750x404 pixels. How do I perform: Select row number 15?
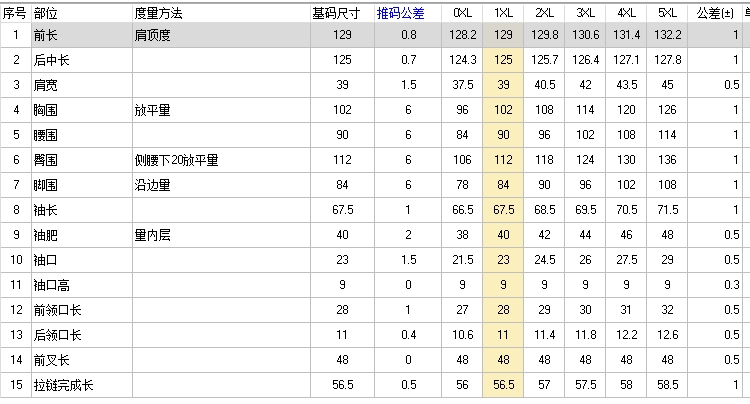coord(16,385)
